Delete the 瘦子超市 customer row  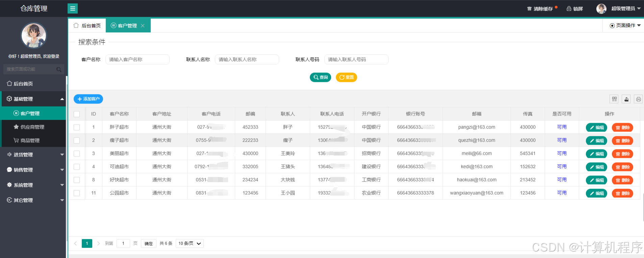pos(622,141)
